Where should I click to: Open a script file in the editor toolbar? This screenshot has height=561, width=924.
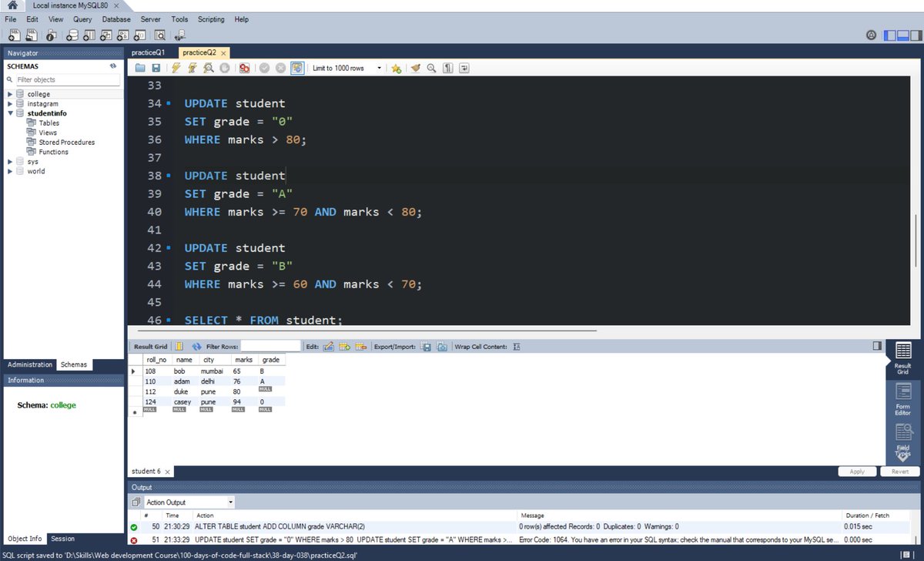[140, 68]
